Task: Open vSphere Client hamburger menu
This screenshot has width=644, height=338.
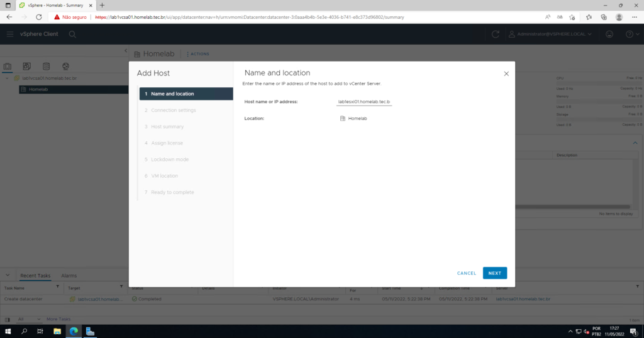Action: click(x=10, y=34)
